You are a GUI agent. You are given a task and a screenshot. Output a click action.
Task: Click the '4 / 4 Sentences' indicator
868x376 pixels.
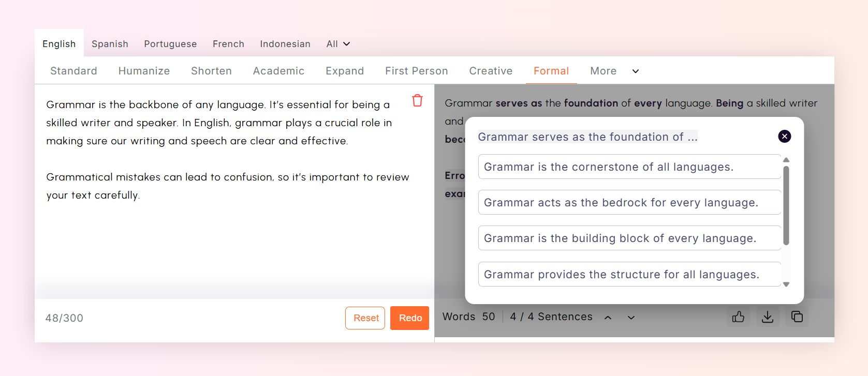click(551, 317)
